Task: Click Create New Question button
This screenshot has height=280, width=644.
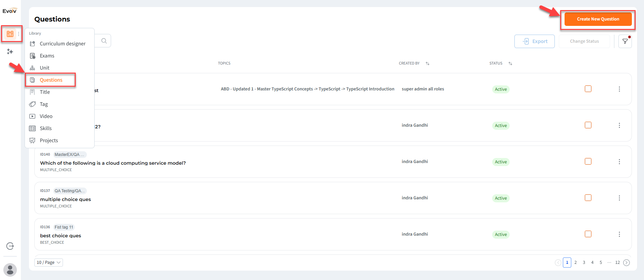Action: (598, 19)
